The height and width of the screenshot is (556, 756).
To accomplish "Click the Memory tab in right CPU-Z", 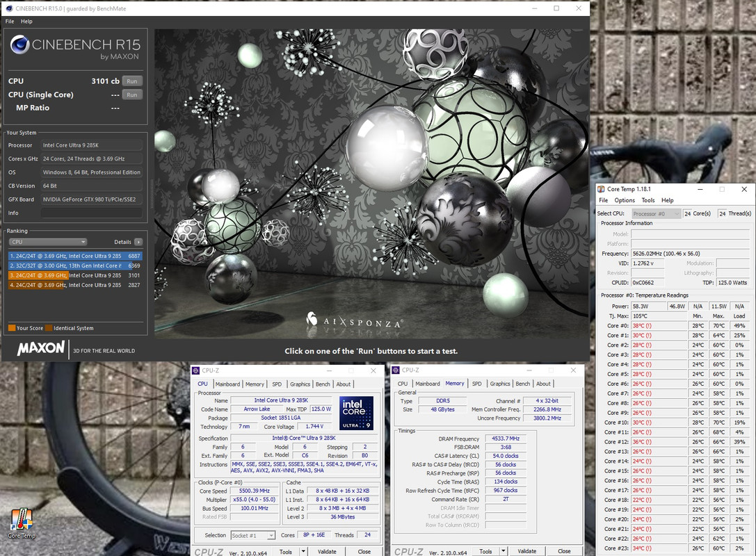I will [x=455, y=384].
